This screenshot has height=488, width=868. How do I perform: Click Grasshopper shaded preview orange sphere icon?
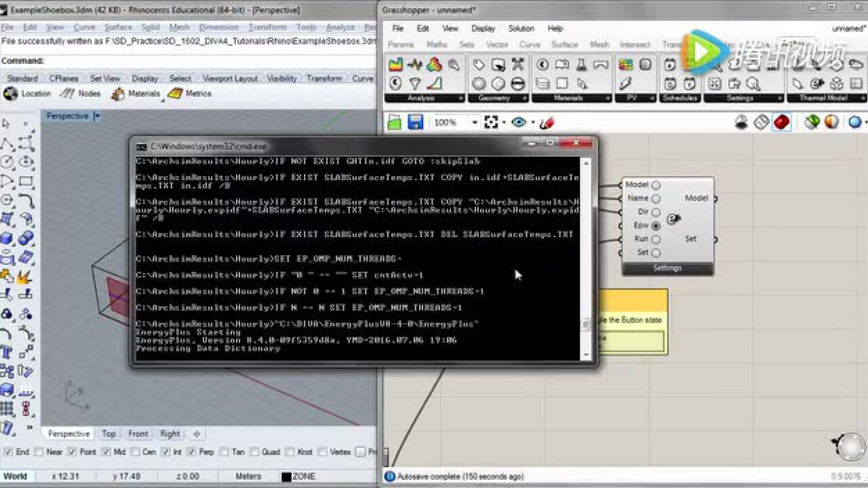pyautogui.click(x=831, y=122)
